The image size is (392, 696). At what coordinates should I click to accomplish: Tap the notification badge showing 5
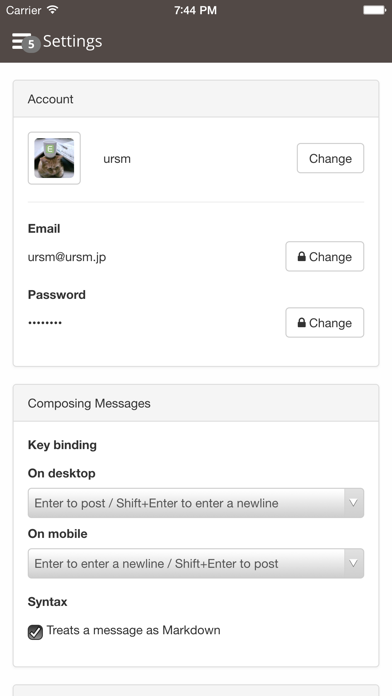[31, 44]
